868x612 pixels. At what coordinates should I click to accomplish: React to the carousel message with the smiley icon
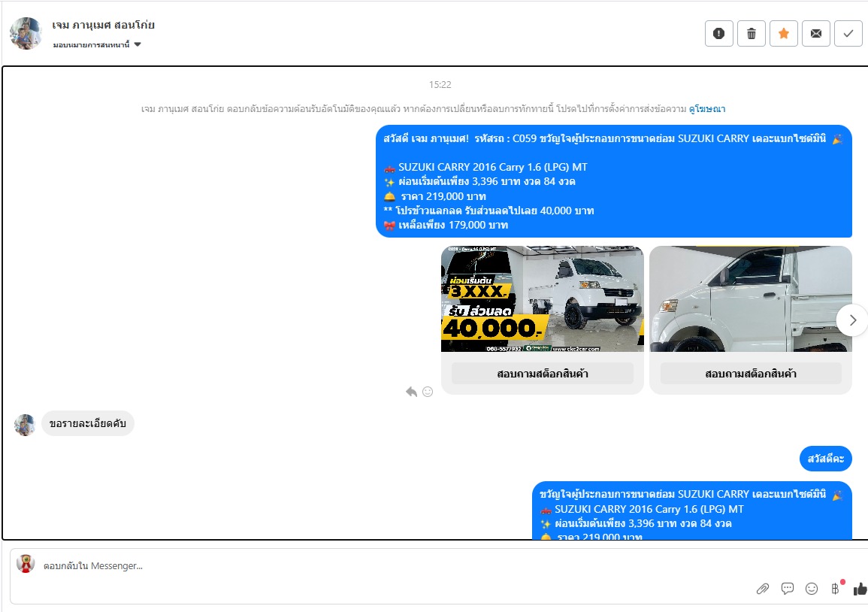coord(428,392)
